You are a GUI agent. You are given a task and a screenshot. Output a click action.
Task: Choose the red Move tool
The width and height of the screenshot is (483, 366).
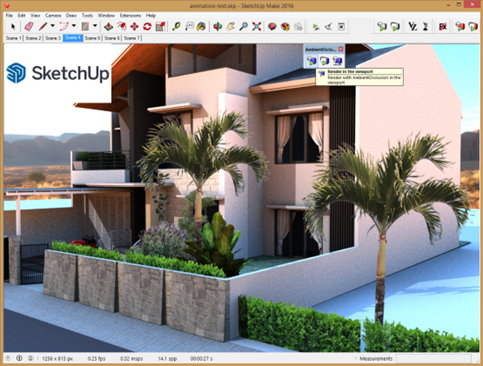tap(134, 26)
